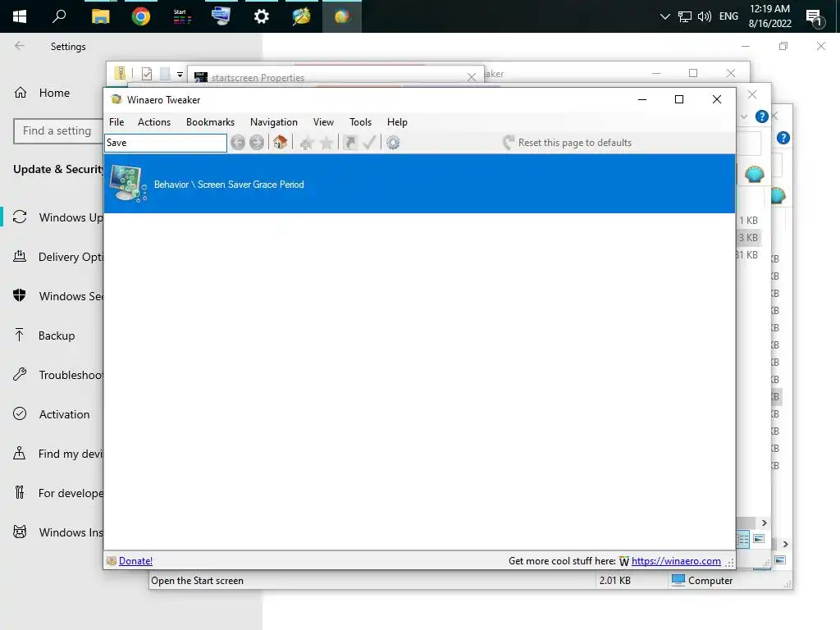
Task: Switch to Winaero Tweaker taskbar icon
Action: tap(342, 16)
